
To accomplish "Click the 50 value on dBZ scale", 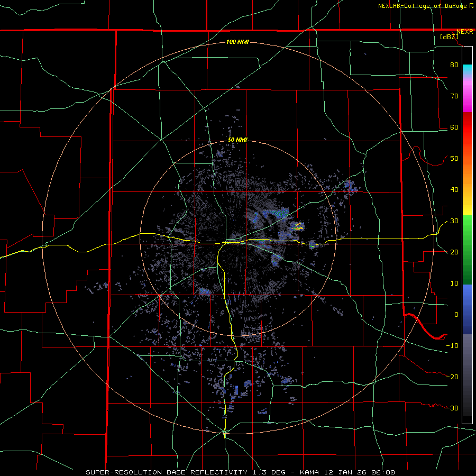I will pos(454,159).
